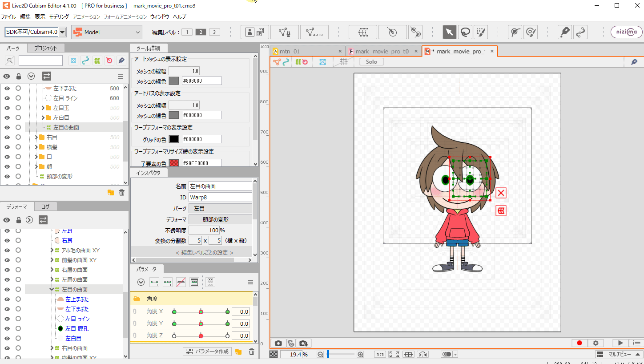Open the モデリング menu
This screenshot has width=644, height=364.
(59, 16)
